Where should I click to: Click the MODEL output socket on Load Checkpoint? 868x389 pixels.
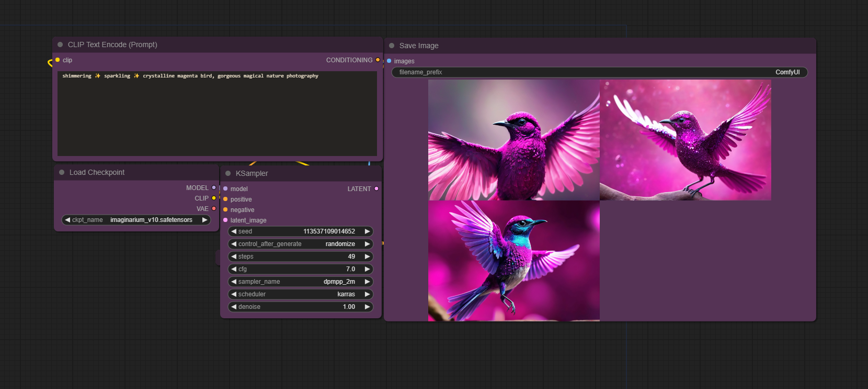coord(214,188)
